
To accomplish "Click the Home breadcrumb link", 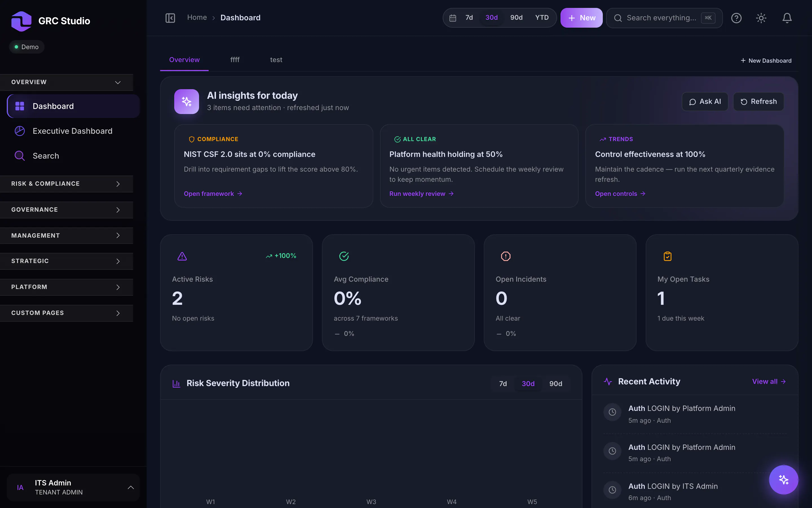I will click(x=197, y=17).
